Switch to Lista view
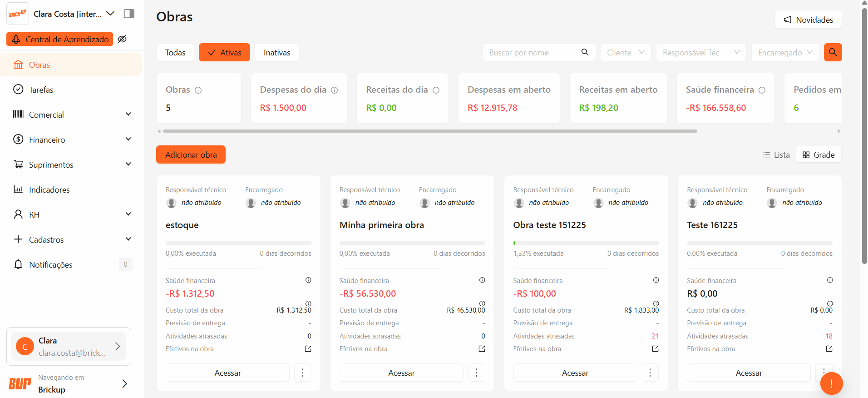The image size is (868, 398). tap(776, 155)
